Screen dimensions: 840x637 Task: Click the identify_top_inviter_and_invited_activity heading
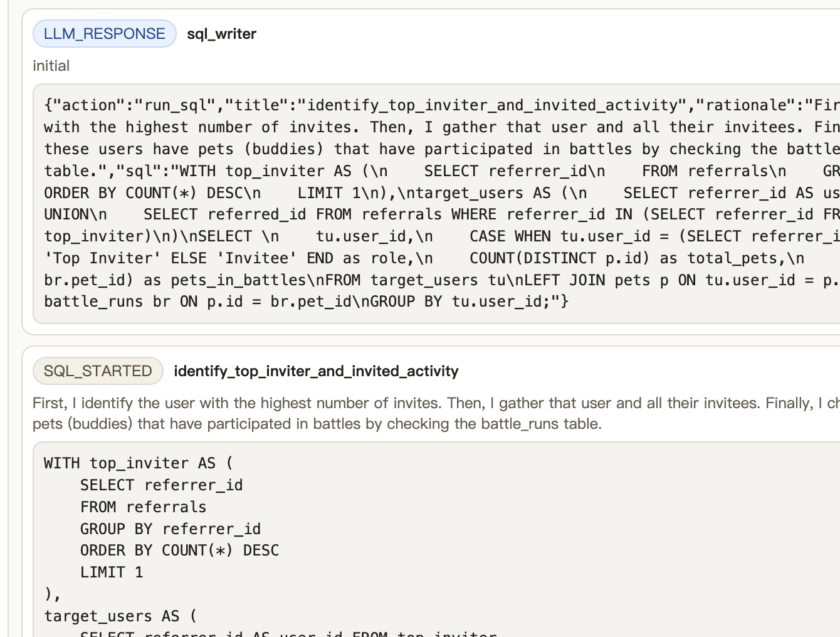coord(316,371)
